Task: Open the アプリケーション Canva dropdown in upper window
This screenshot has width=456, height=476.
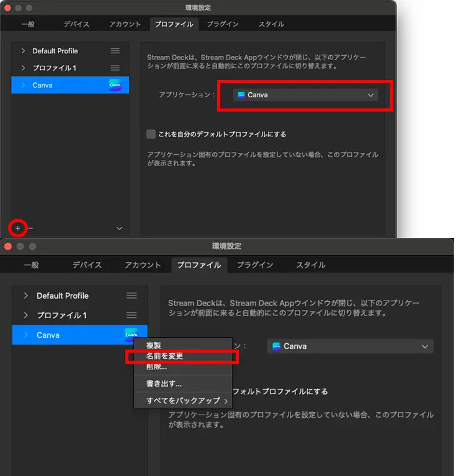Action: pyautogui.click(x=306, y=95)
